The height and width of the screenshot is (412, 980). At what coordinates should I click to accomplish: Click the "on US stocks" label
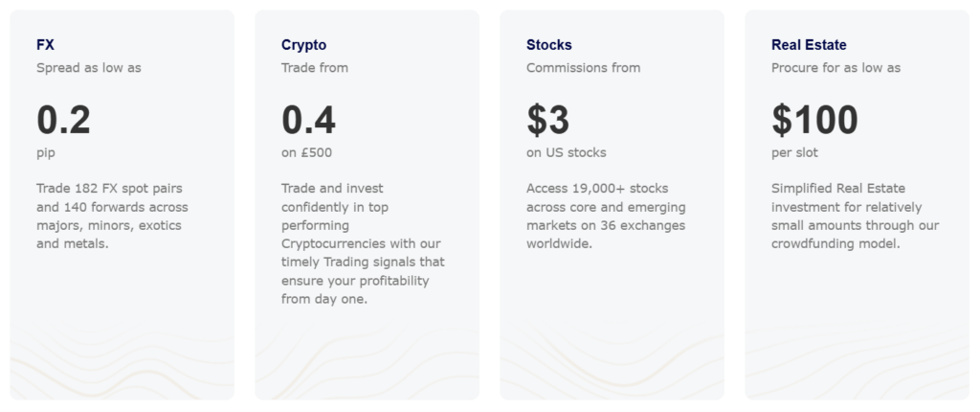566,152
